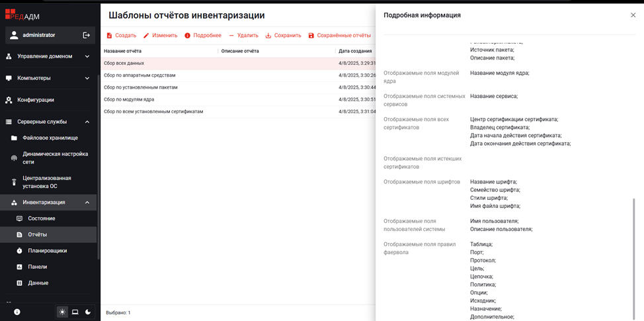The width and height of the screenshot is (644, 321).
Task: Close the Подробная информация panel
Action: point(633,15)
